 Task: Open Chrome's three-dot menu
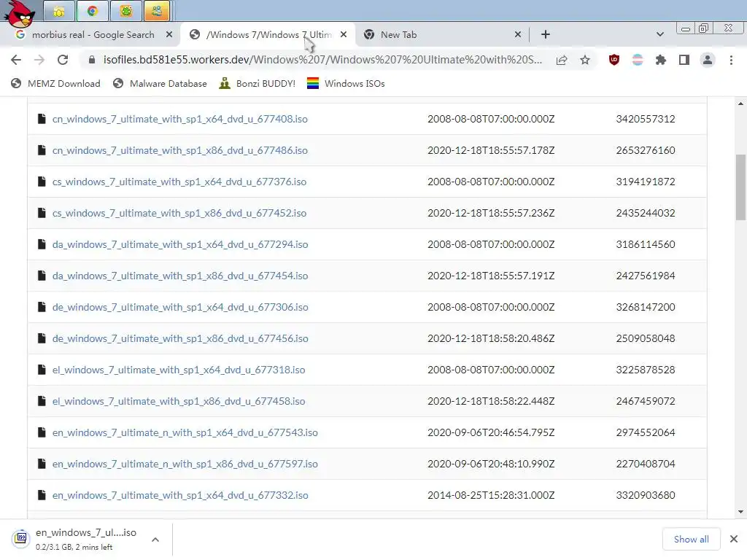pos(731,60)
